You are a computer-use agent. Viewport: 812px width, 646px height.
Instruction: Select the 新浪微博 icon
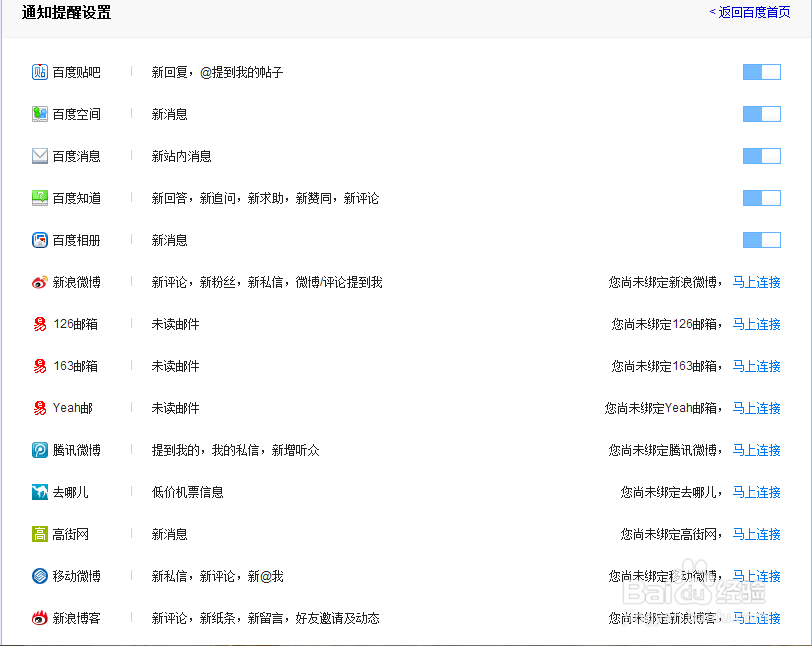click(37, 282)
